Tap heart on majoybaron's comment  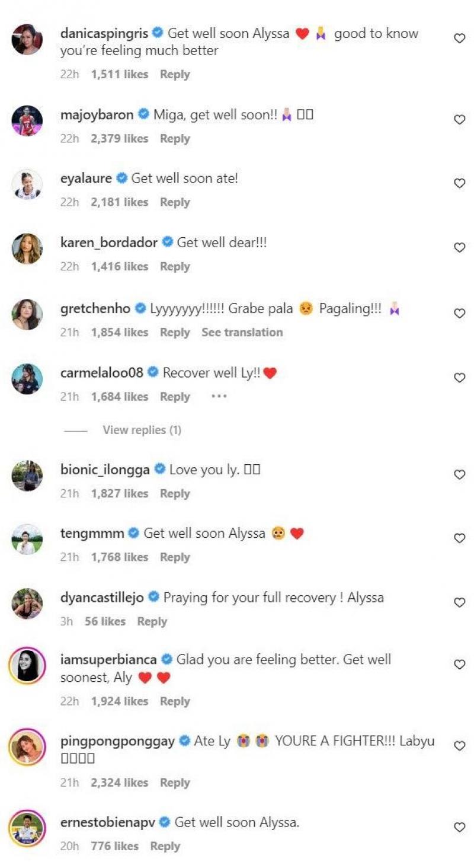(x=459, y=120)
